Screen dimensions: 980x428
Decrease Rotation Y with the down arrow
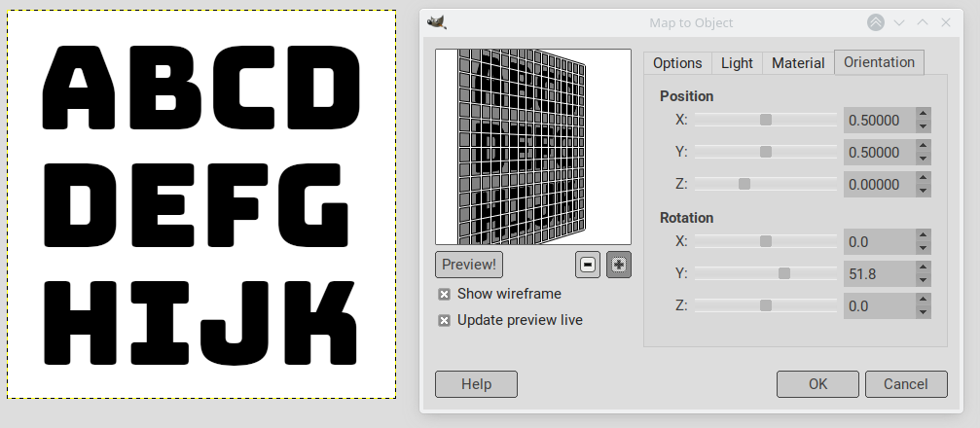click(924, 280)
